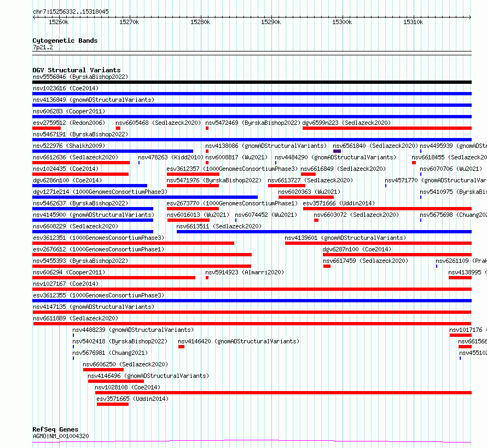The width and height of the screenshot is (487, 448).
Task: Open nsv5914923 (Almarri2020) label
Action: point(245,272)
